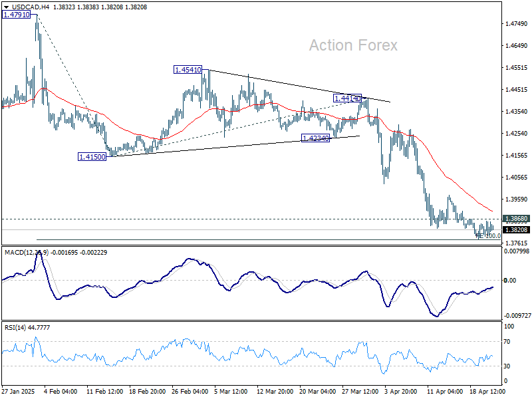Click the MACD 0.007998 scale value

point(517,251)
